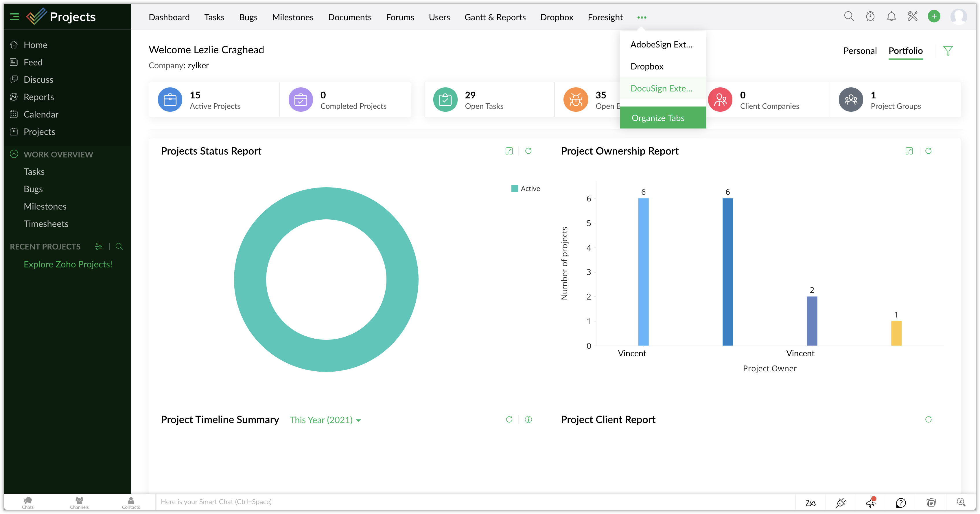The image size is (980, 514).
Task: Click the three-dot more tabs menu
Action: click(642, 18)
